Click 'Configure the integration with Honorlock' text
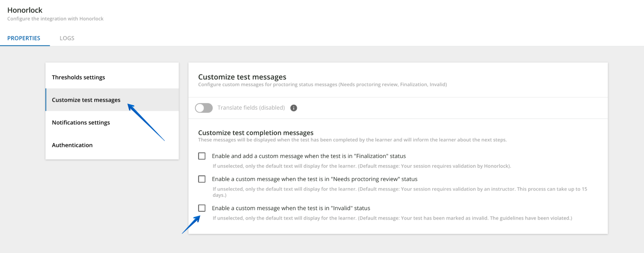Image resolution: width=644 pixels, height=253 pixels. 55,19
